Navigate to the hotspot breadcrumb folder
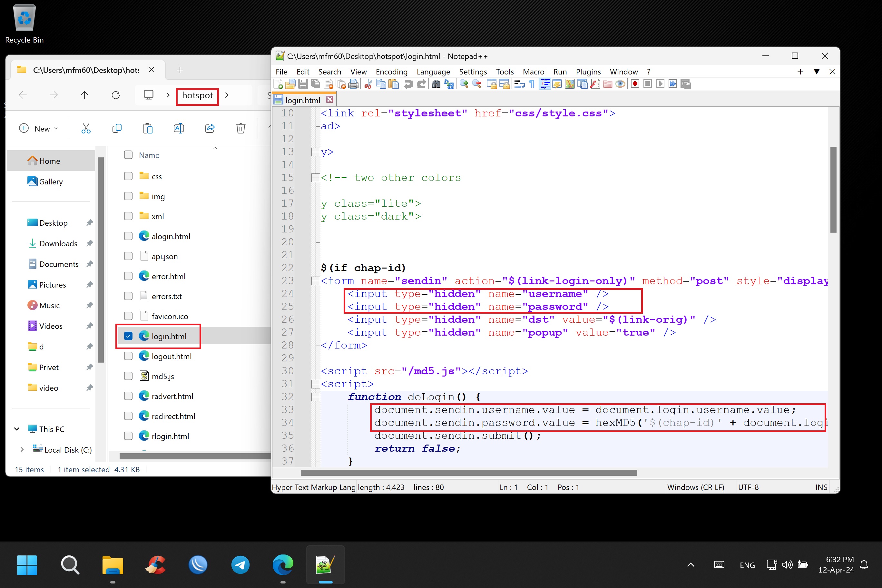Viewport: 882px width, 588px height. pyautogui.click(x=197, y=96)
